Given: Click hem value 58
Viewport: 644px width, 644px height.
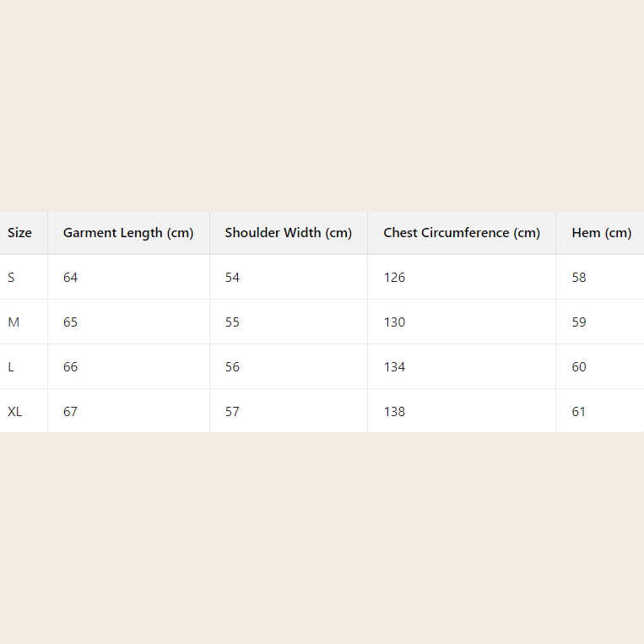Looking at the screenshot, I should coord(579,278).
